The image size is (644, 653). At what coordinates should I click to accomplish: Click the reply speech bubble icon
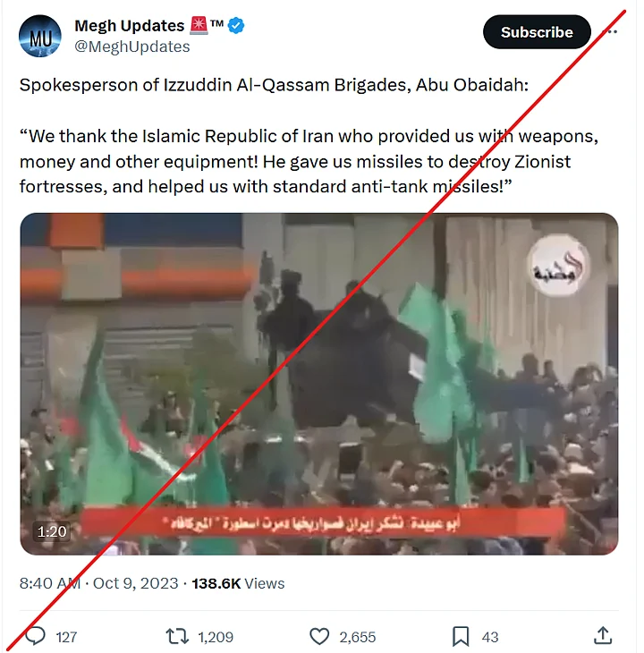(36, 636)
